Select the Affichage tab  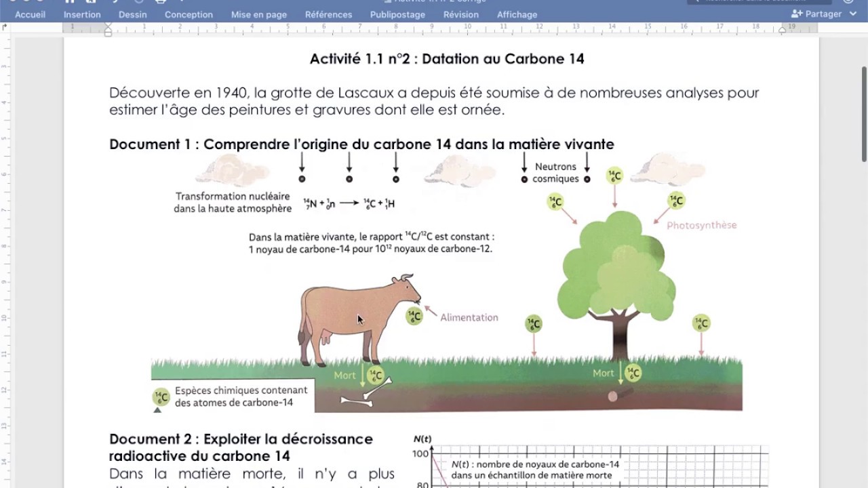[517, 14]
